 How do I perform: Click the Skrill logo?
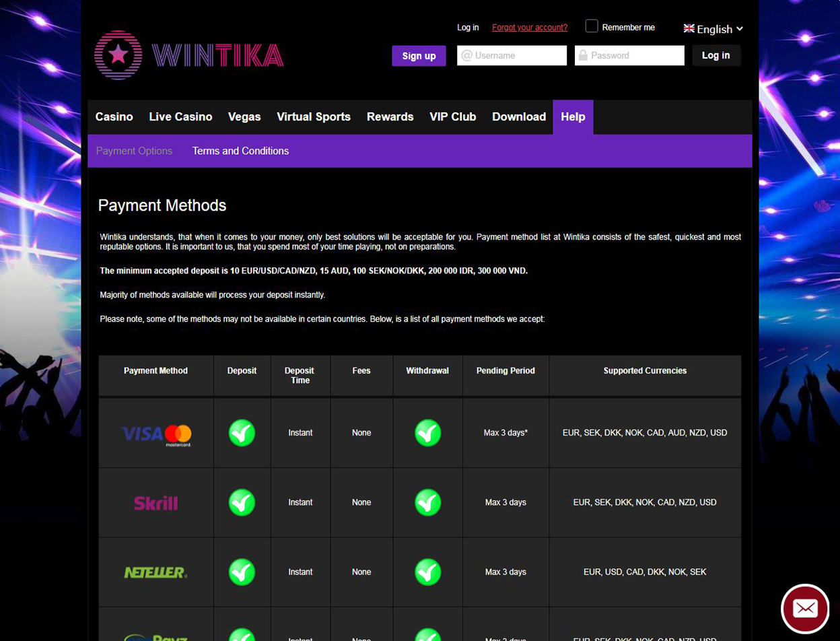coord(156,502)
